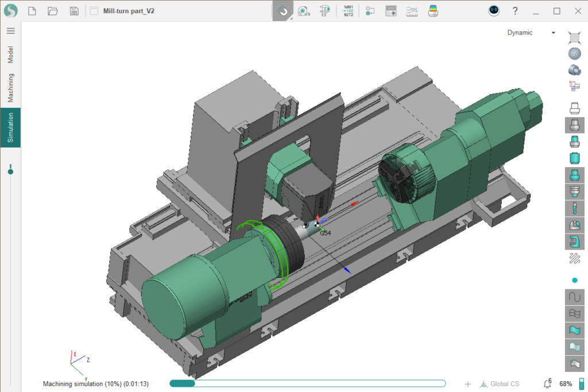Expand the hamburger menu in the left sidebar
Screen dimensions: 588x392
(x=10, y=31)
